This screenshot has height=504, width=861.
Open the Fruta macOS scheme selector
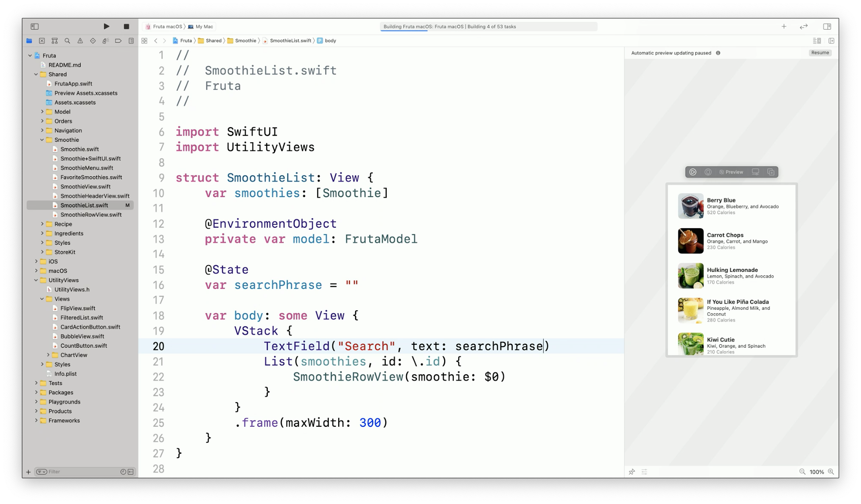(164, 27)
